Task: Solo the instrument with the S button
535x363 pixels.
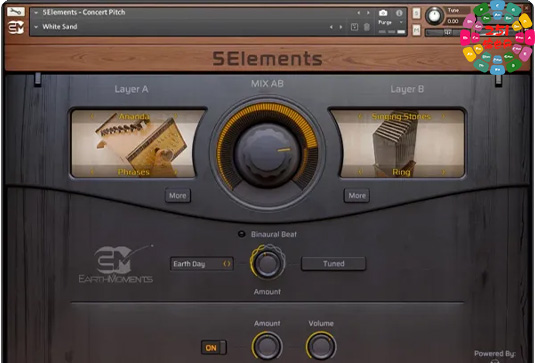Action: pos(416,13)
